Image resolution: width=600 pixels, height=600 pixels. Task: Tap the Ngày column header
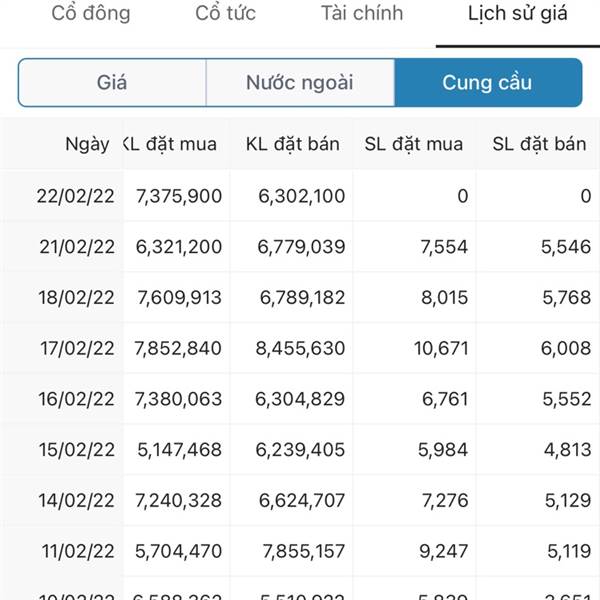(87, 144)
